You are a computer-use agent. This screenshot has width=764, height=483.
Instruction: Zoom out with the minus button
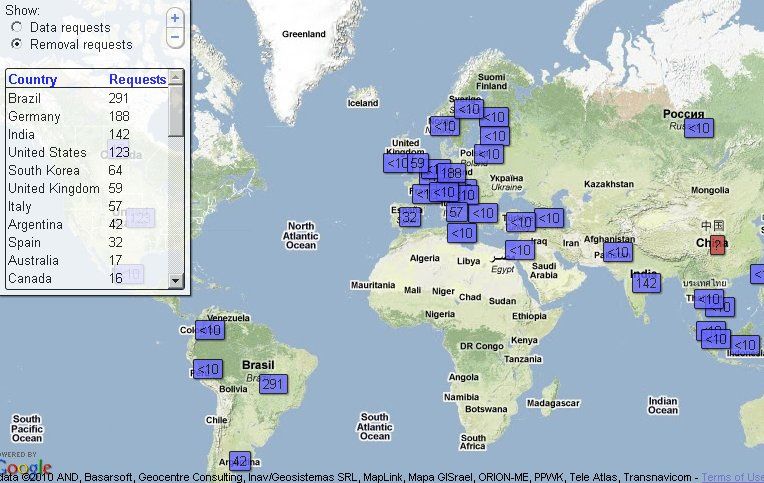tap(175, 37)
